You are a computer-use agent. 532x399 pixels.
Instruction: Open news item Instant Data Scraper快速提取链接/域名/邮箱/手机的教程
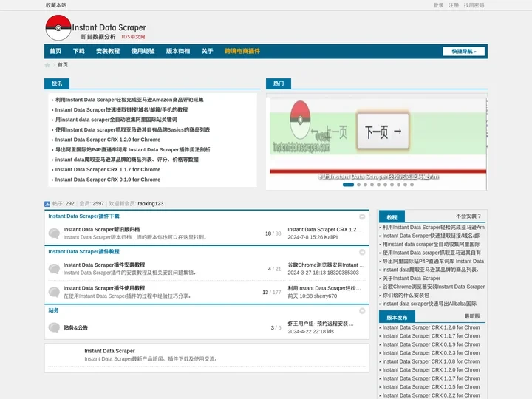(x=121, y=109)
